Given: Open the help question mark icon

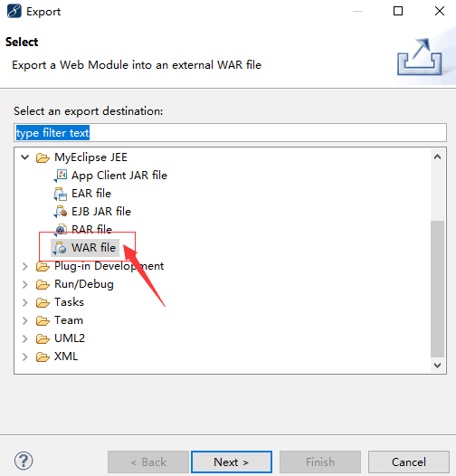Looking at the screenshot, I should pos(24,461).
